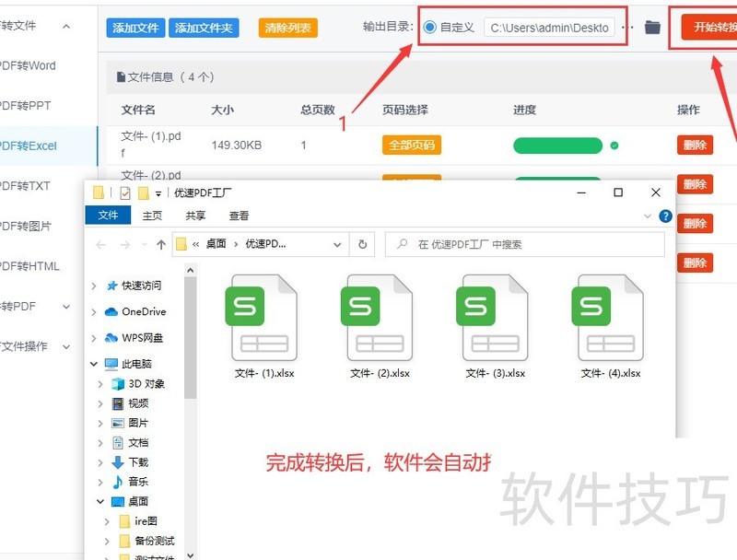737x560 pixels.
Task: Go forward in Explorer navigation
Action: [125, 244]
